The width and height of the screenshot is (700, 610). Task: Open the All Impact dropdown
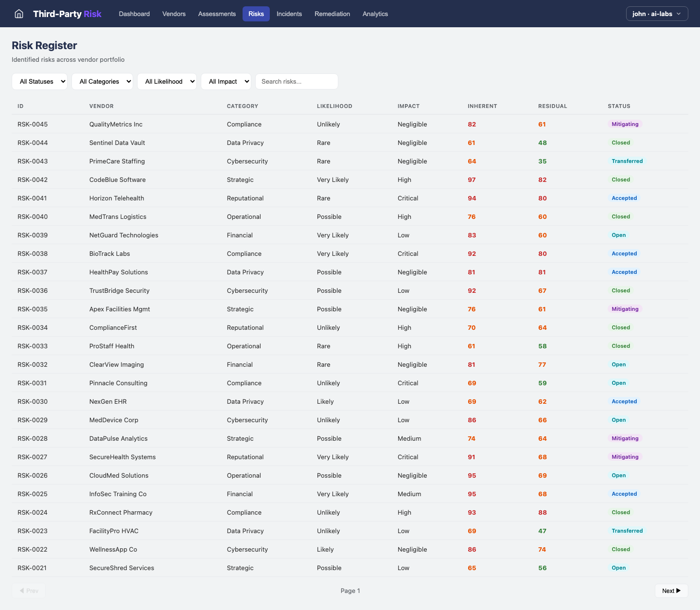coord(226,82)
